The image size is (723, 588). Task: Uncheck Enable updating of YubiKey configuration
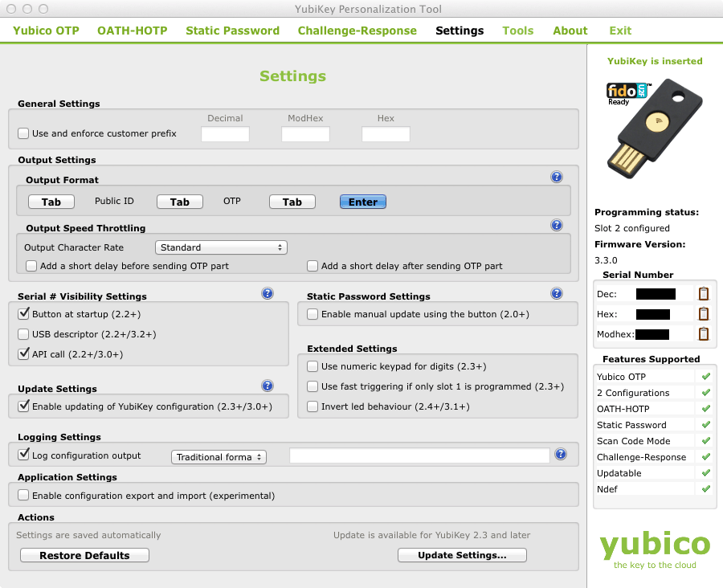tap(23, 406)
